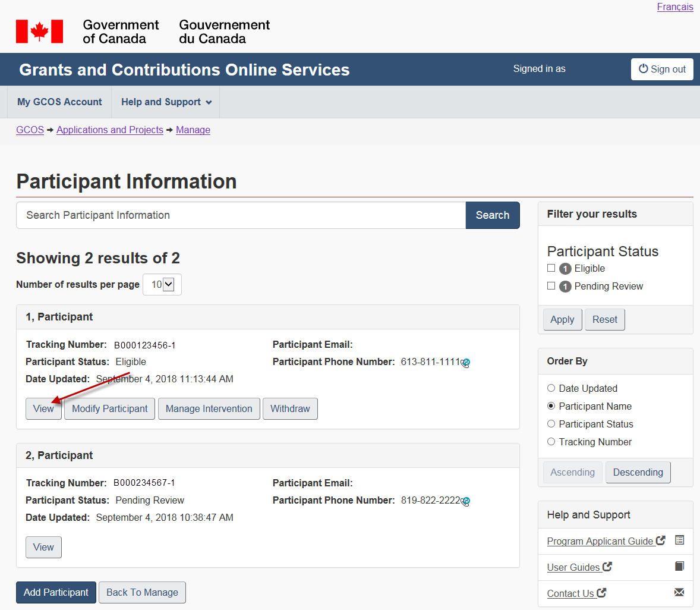The height and width of the screenshot is (610, 700).
Task: Click the phone icon beside 819-822-2222
Action: pyautogui.click(x=465, y=501)
